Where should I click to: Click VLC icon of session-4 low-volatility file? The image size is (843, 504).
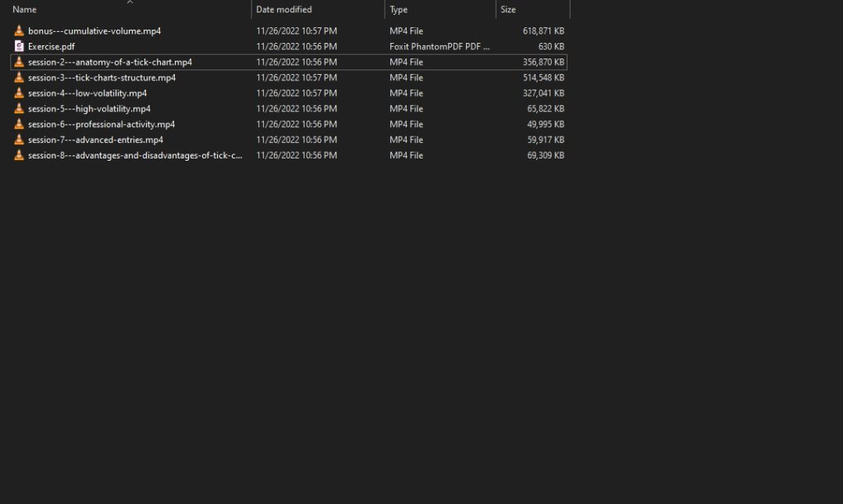[20, 94]
